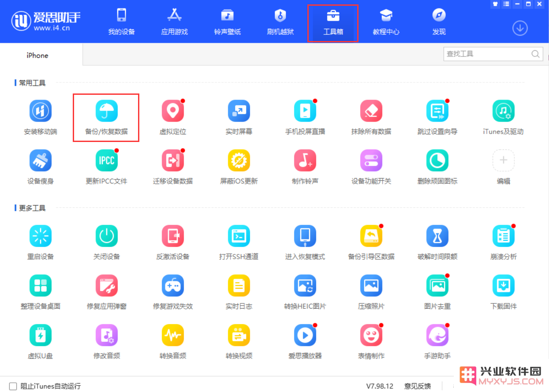This screenshot has height=392, width=549.
Task: Open the download manager arrow button
Action: coord(520,29)
